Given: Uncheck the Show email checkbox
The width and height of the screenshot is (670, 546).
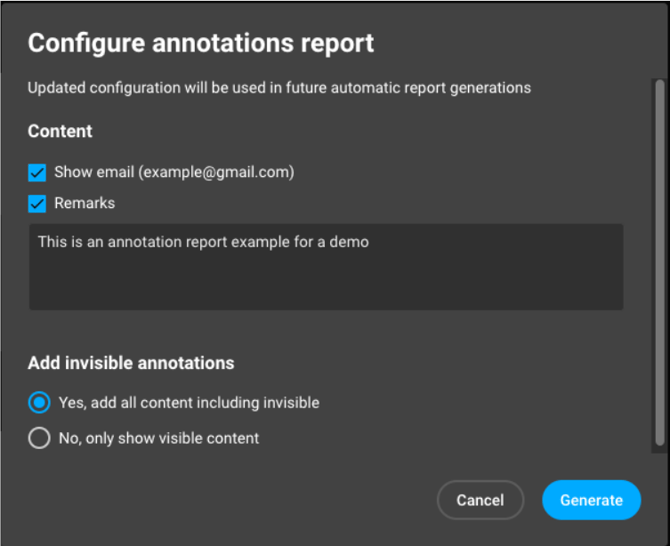Looking at the screenshot, I should 38,172.
